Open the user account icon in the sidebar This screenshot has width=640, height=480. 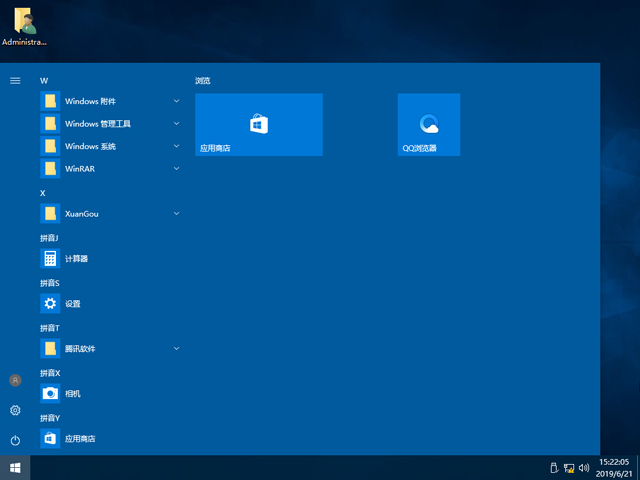pos(15,380)
